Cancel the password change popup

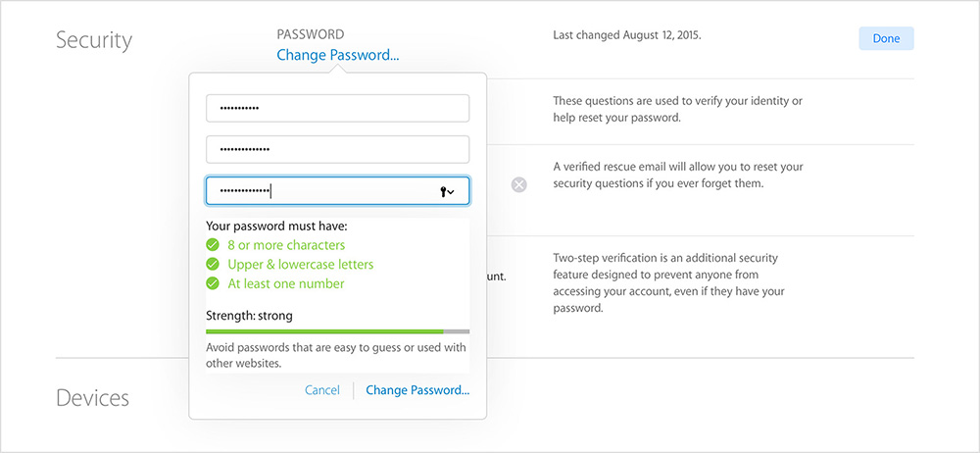[x=322, y=390]
